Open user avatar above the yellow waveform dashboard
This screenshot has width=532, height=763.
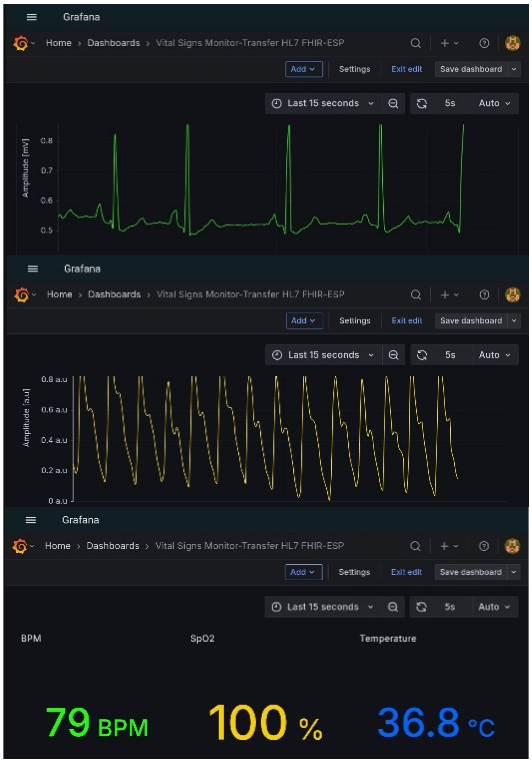pos(512,294)
